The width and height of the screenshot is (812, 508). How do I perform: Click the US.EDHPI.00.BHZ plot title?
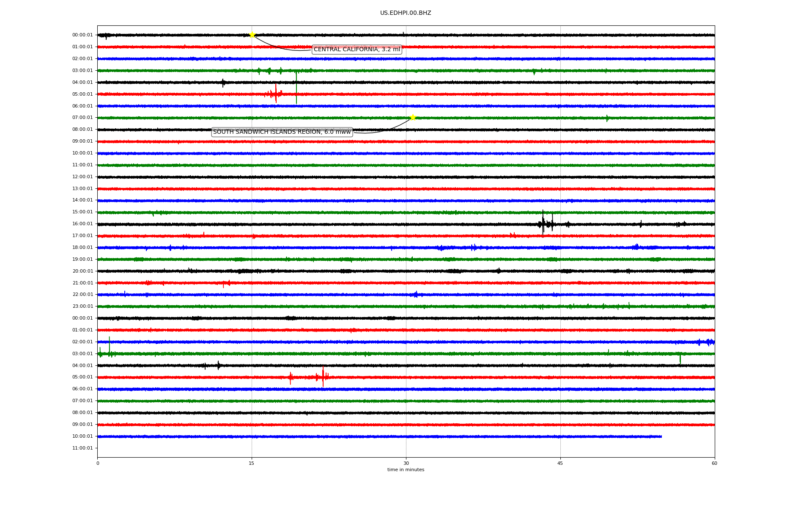pos(405,13)
